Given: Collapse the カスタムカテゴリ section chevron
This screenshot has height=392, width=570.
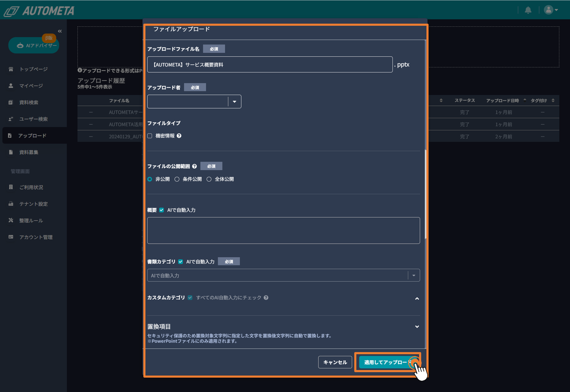Looking at the screenshot, I should 417,299.
